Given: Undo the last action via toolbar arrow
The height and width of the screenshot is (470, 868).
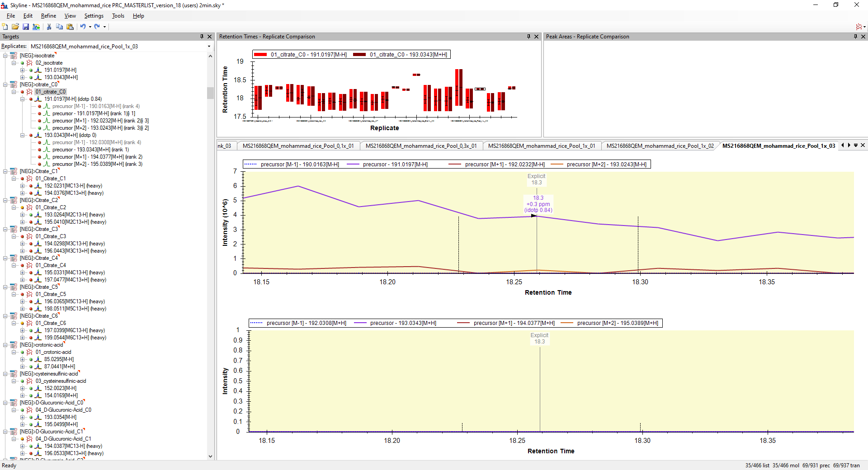Looking at the screenshot, I should click(x=83, y=27).
